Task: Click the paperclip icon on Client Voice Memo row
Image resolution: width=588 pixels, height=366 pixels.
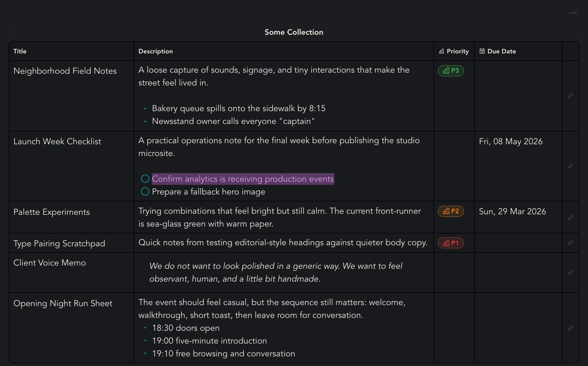Action: tap(571, 272)
